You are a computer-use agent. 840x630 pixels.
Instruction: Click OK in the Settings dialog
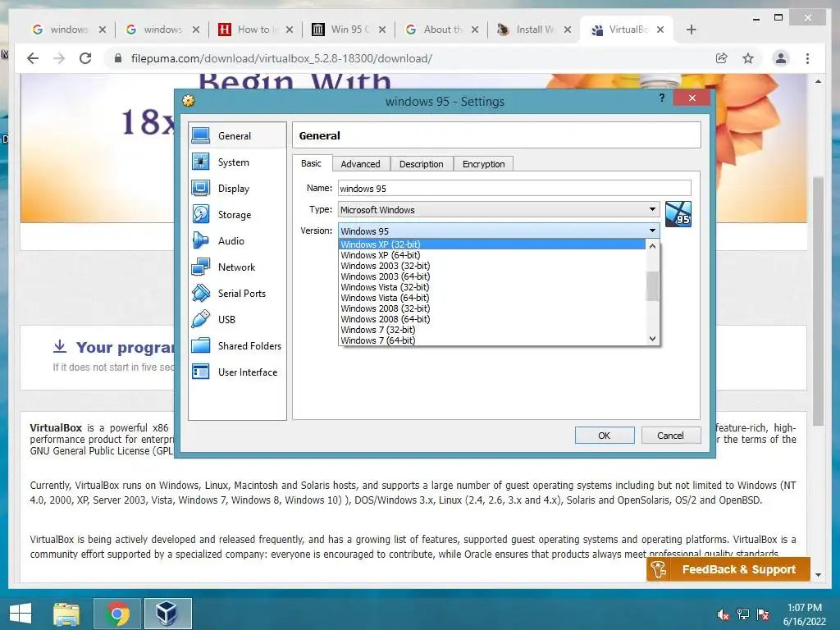(x=605, y=436)
